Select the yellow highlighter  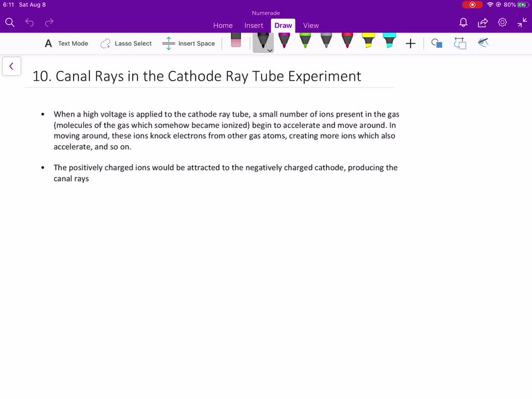pyautogui.click(x=368, y=41)
